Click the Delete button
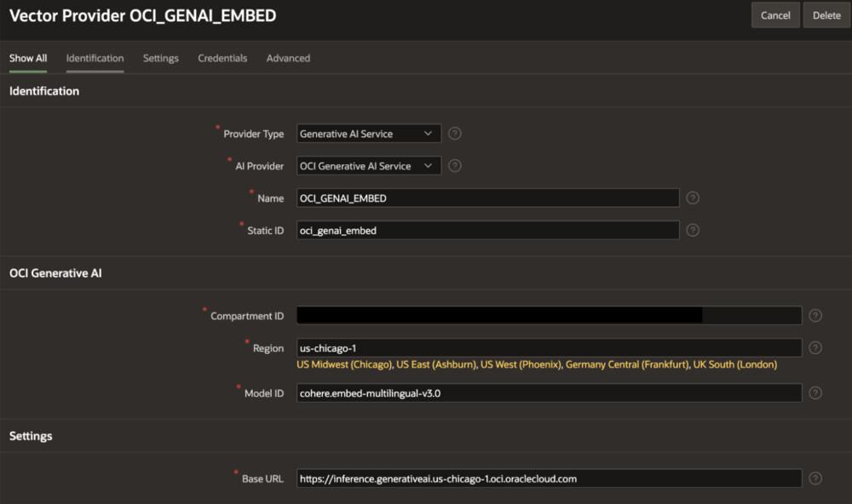This screenshot has height=504, width=852. [x=826, y=15]
